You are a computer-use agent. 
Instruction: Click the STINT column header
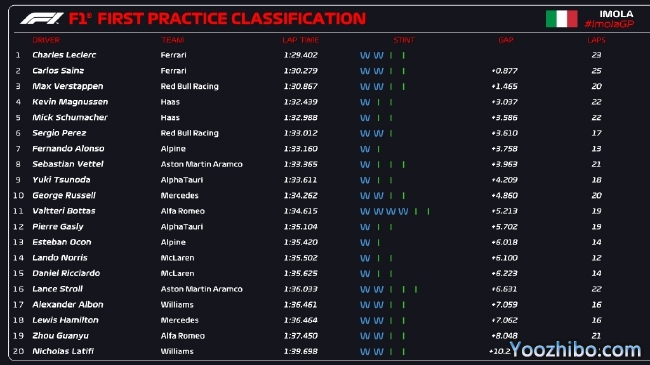tap(404, 40)
